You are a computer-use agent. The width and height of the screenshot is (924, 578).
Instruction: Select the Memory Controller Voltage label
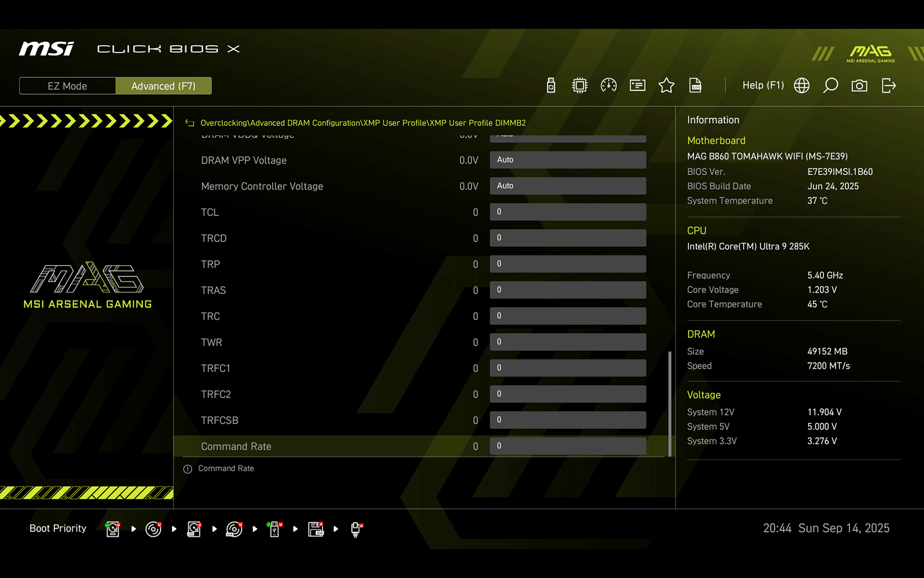(x=262, y=187)
